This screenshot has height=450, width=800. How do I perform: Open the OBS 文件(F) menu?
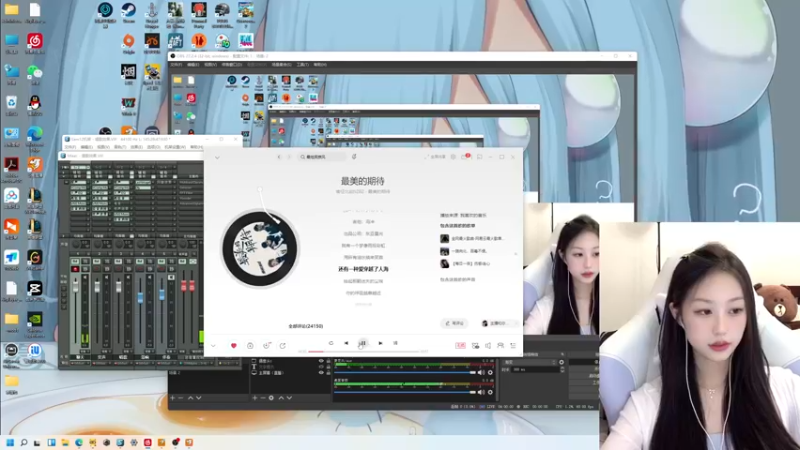point(176,65)
